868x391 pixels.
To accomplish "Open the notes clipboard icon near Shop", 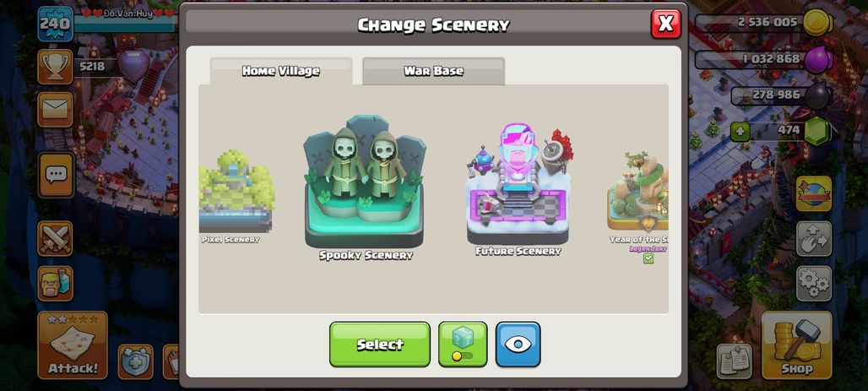I will click(734, 361).
